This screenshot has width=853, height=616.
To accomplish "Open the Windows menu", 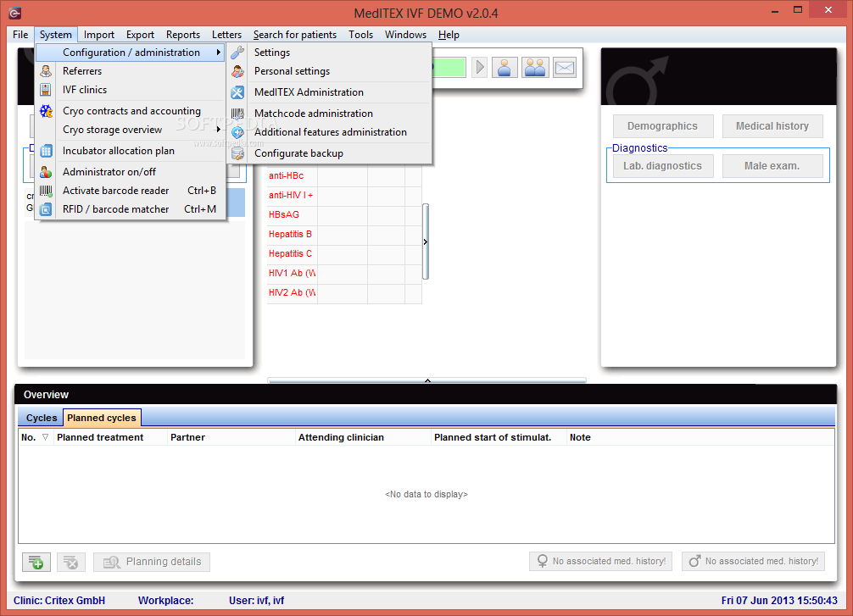I will (x=405, y=35).
